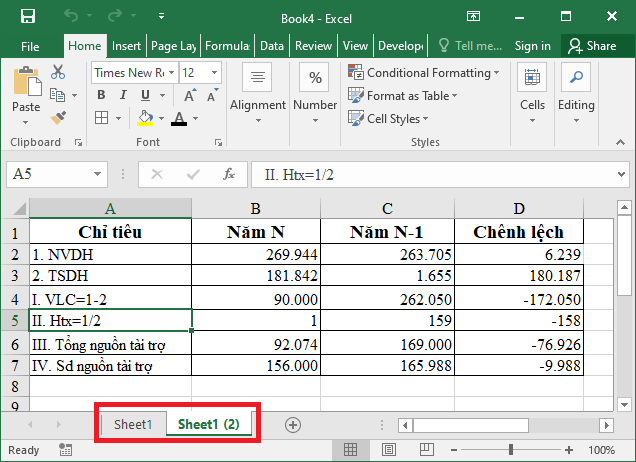Switch to Sheet1 tab
The width and height of the screenshot is (636, 462).
[132, 424]
